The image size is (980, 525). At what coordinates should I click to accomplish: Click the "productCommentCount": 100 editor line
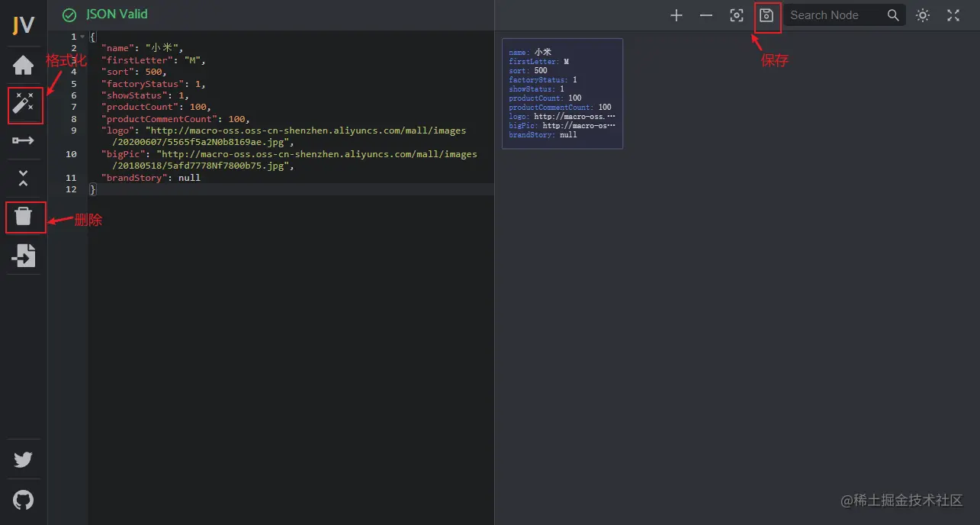pos(175,119)
